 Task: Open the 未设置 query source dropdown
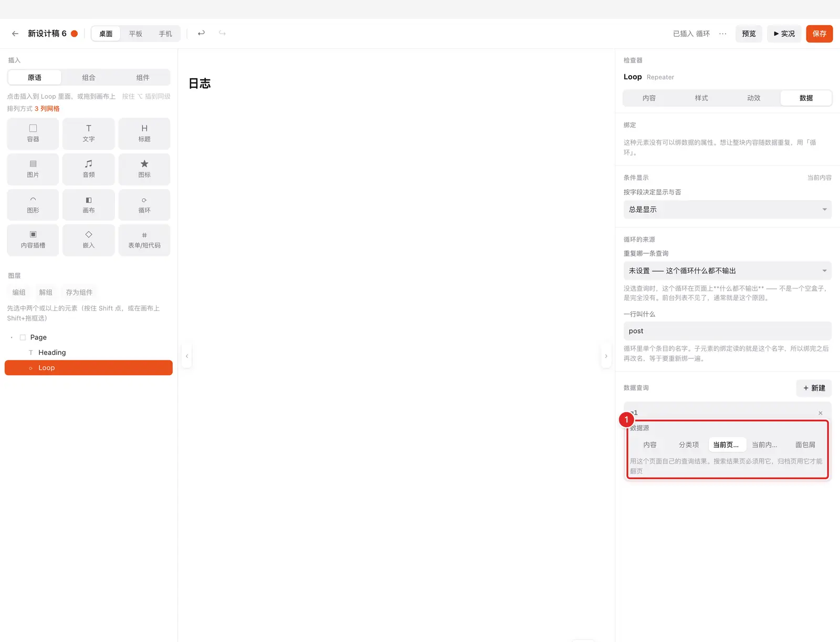[x=728, y=271]
